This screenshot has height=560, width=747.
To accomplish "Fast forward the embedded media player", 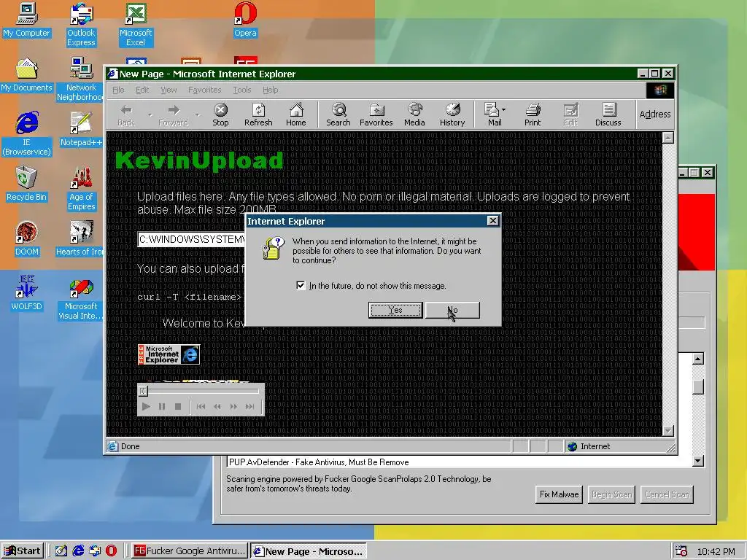I will click(233, 406).
